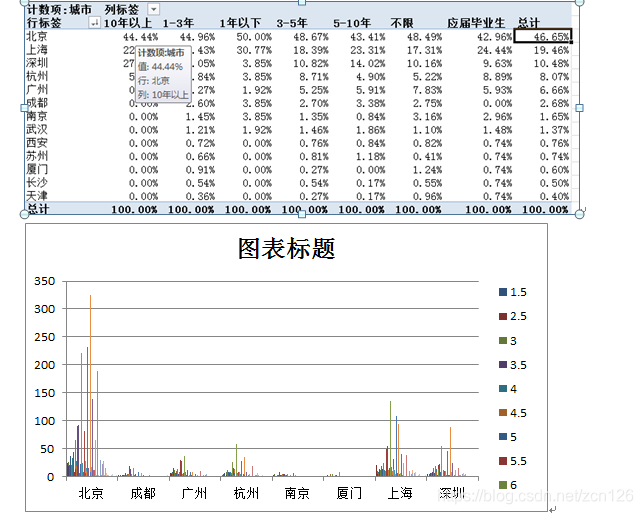The width and height of the screenshot is (643, 514).
Task: Select the legend entry labeled 3
Action: tap(508, 340)
